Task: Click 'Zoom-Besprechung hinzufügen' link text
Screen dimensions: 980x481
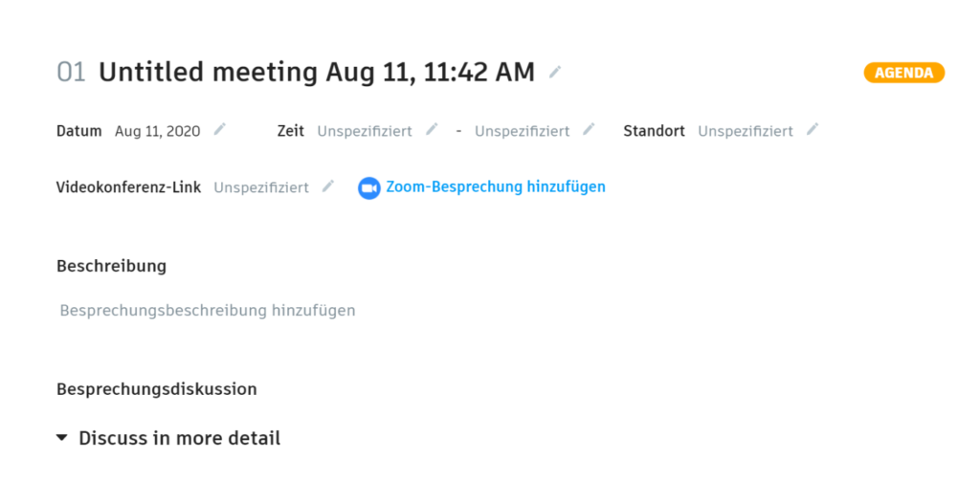Action: click(496, 187)
